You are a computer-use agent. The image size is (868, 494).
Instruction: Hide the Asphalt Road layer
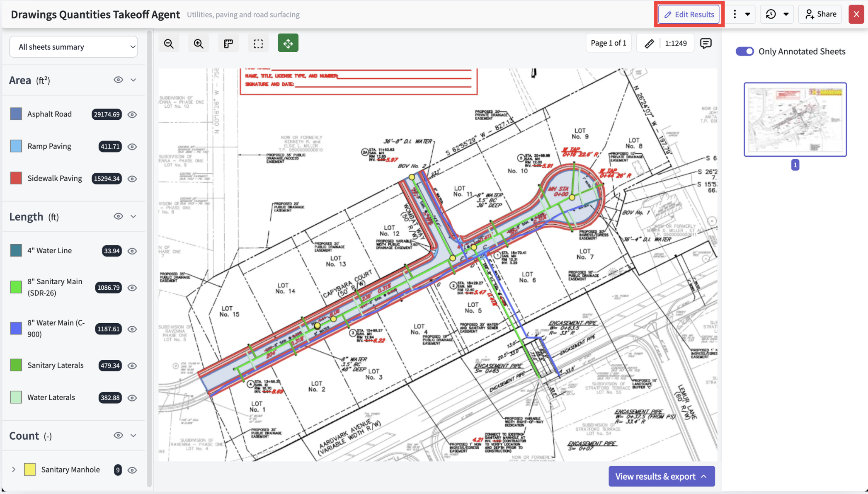click(132, 114)
